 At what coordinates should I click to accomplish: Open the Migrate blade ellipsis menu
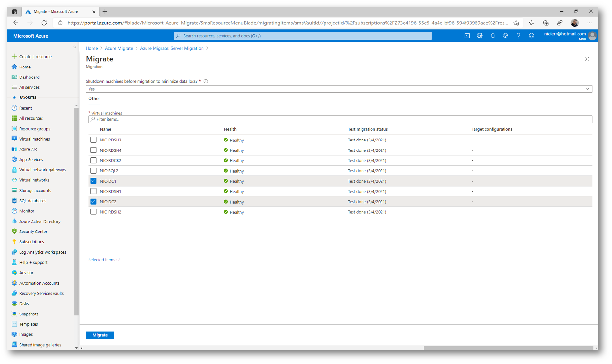pyautogui.click(x=124, y=59)
